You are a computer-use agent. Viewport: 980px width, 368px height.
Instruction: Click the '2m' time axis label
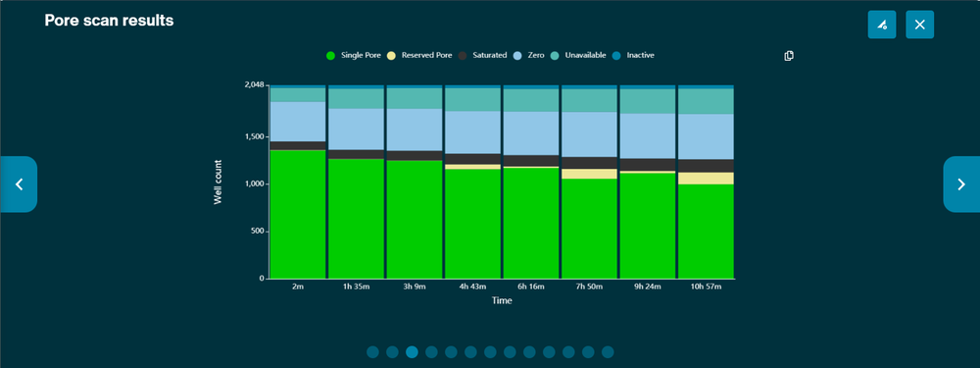298,287
